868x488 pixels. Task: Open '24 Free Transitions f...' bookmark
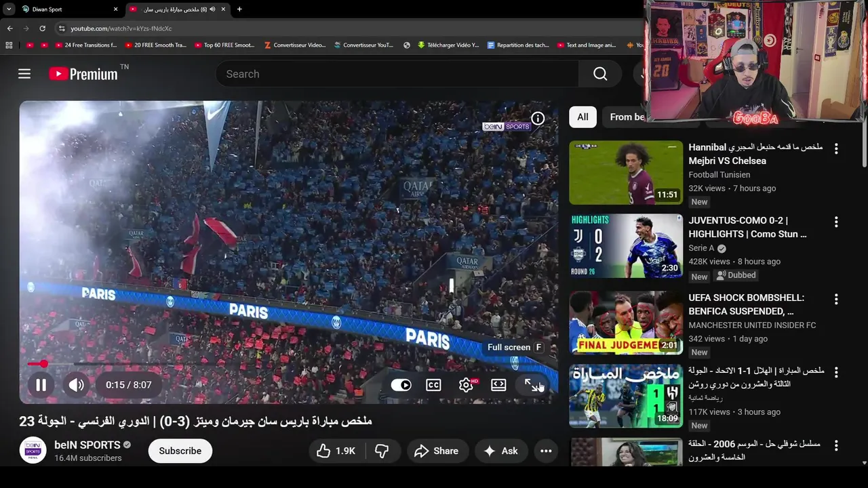(85, 45)
